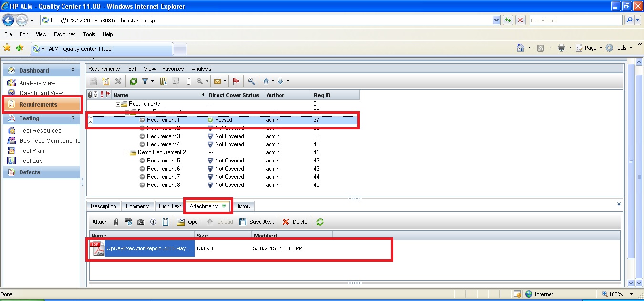Click the IE Print icon

tap(561, 48)
